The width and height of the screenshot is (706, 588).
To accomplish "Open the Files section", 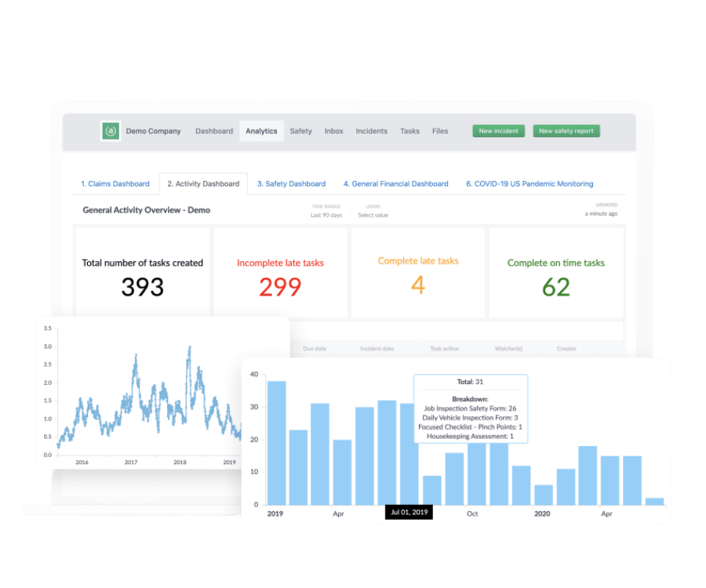I will tap(439, 131).
